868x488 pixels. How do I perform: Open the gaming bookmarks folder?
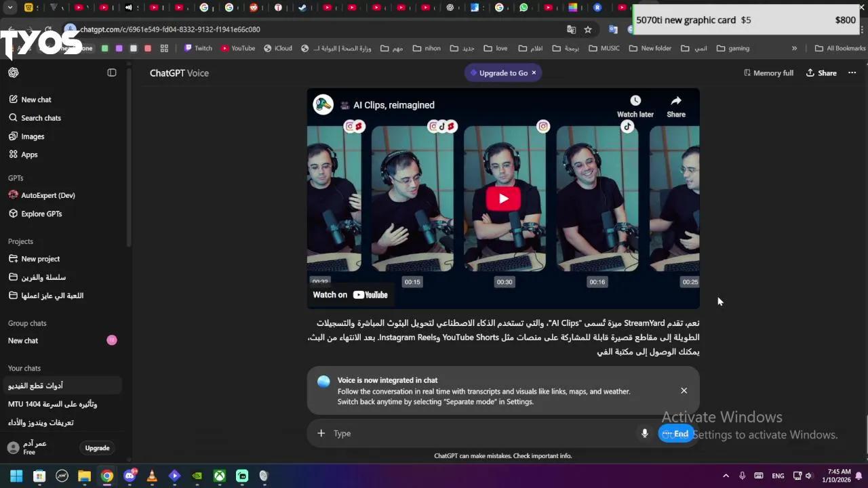(733, 48)
